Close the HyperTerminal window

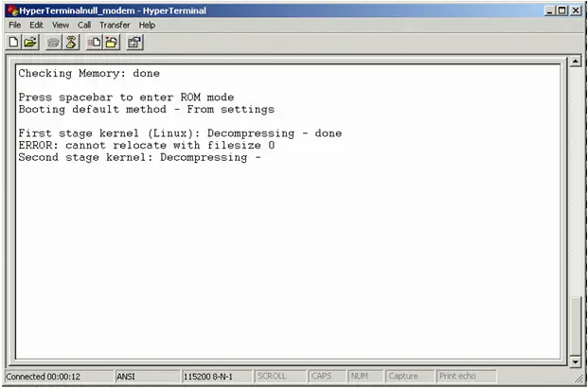[x=576, y=10]
